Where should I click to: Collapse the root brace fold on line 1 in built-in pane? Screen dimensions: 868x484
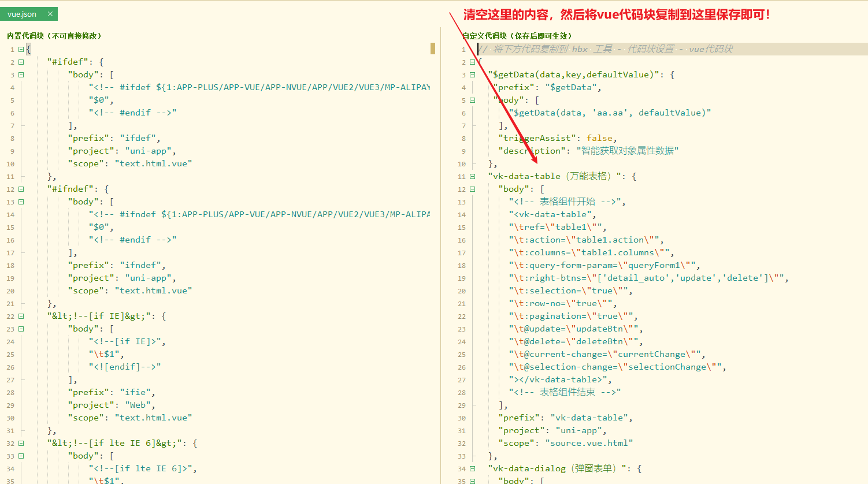click(x=21, y=50)
